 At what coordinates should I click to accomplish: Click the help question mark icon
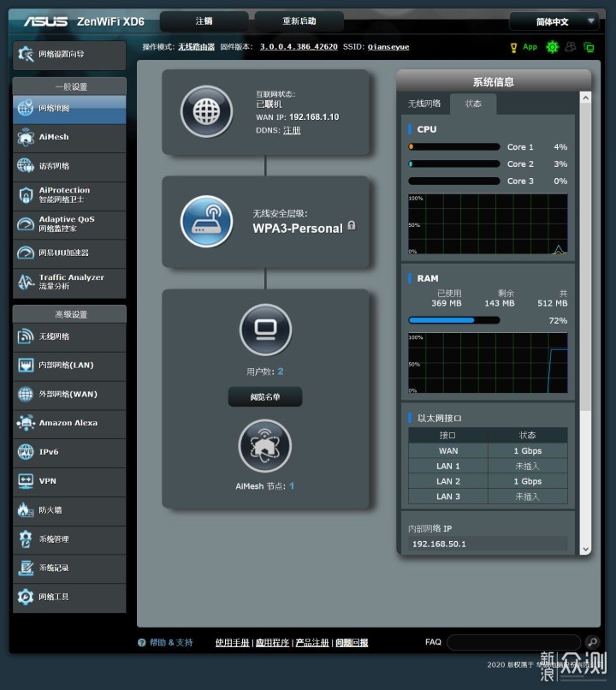click(x=141, y=642)
